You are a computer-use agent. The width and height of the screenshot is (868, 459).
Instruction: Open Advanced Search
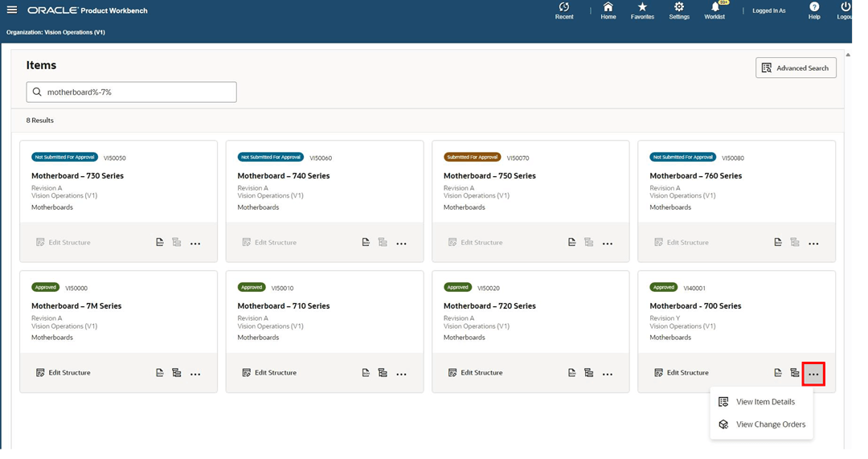(796, 68)
